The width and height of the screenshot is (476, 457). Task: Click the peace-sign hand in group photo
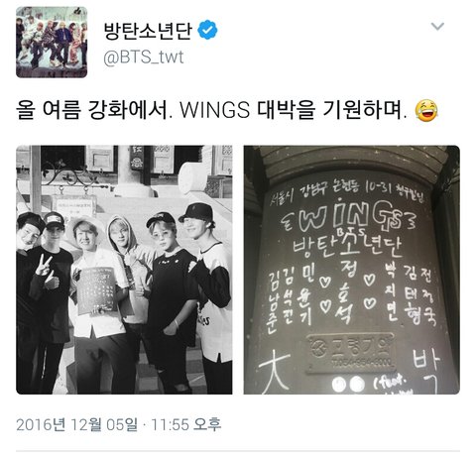(x=45, y=265)
